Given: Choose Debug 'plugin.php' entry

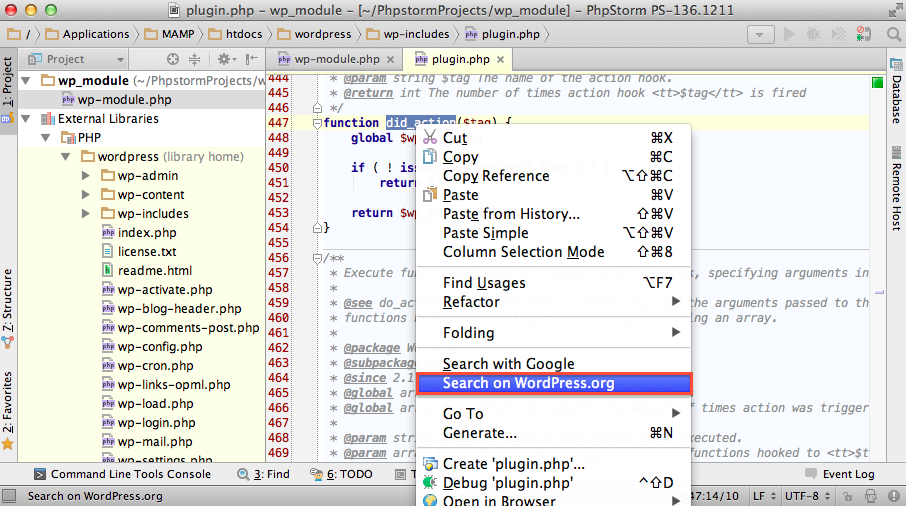Looking at the screenshot, I should pos(553,483).
